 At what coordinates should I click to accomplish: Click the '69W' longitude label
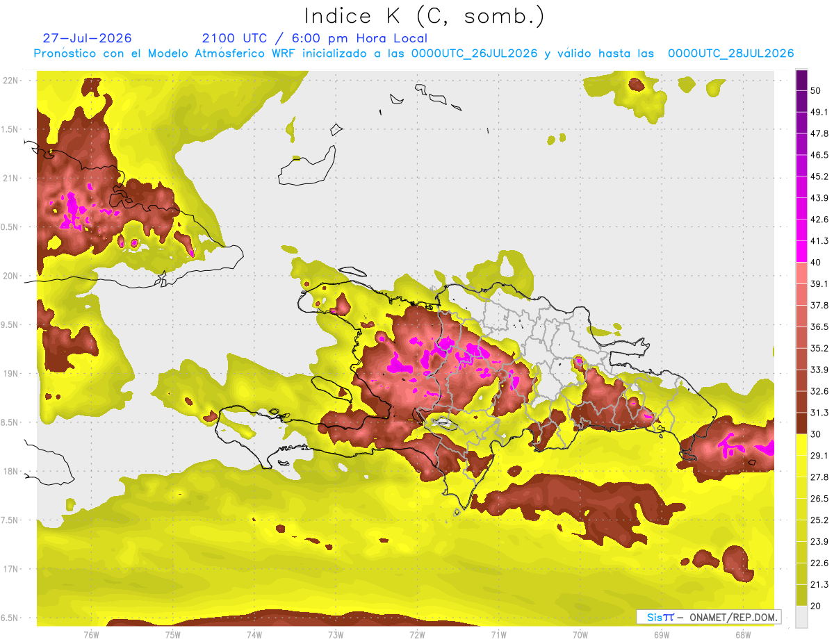(x=661, y=634)
